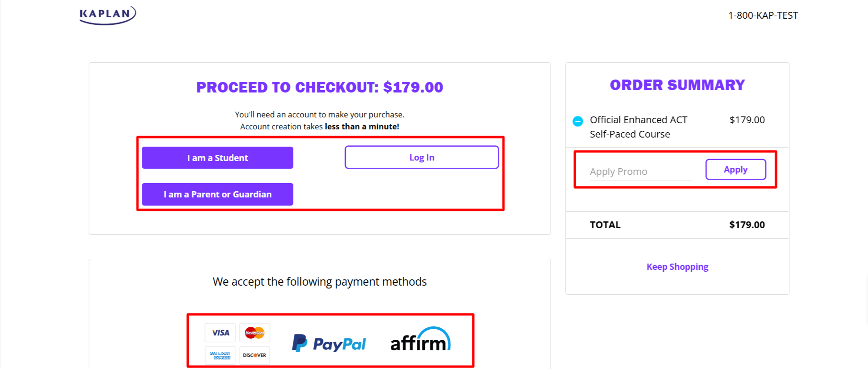Viewport: 868px width, 369px height.
Task: Click the PayPal logo
Action: (329, 344)
